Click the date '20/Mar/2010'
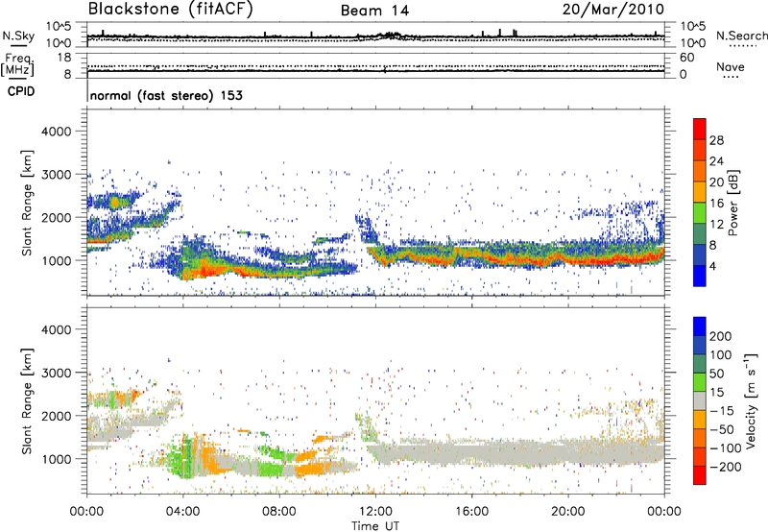 click(x=613, y=10)
